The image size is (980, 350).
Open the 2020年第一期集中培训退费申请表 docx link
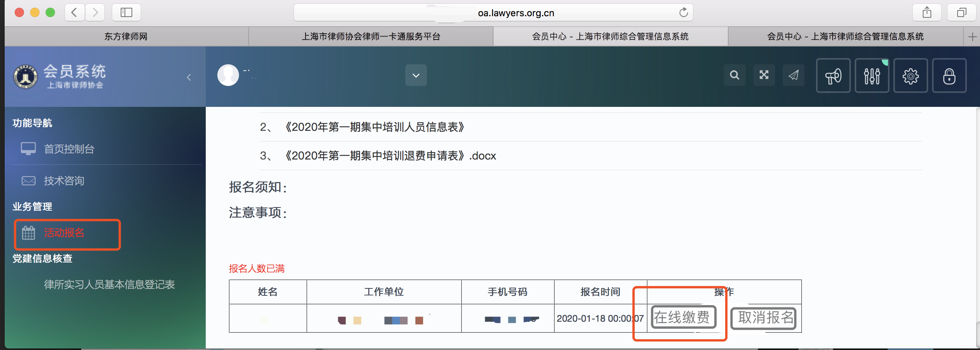click(x=390, y=156)
